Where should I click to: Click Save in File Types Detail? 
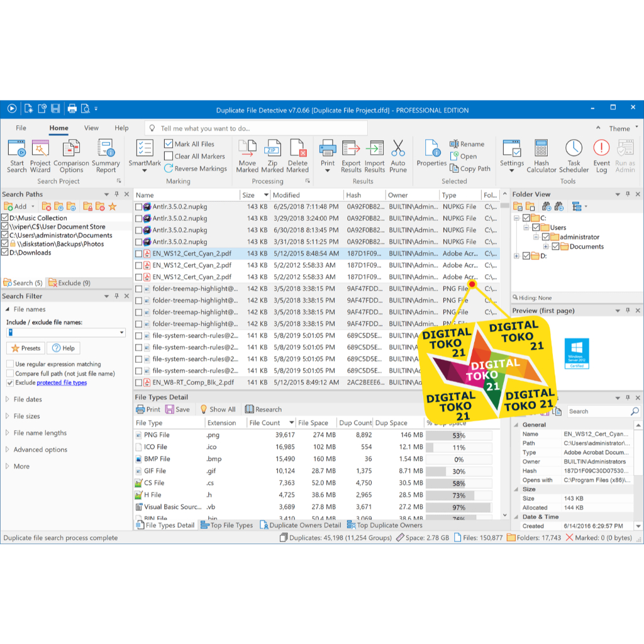pos(177,409)
